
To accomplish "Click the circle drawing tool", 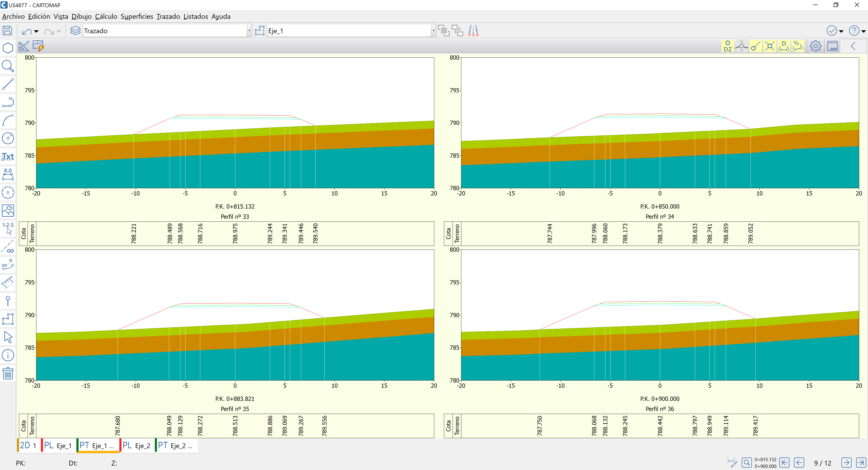I will point(8,138).
